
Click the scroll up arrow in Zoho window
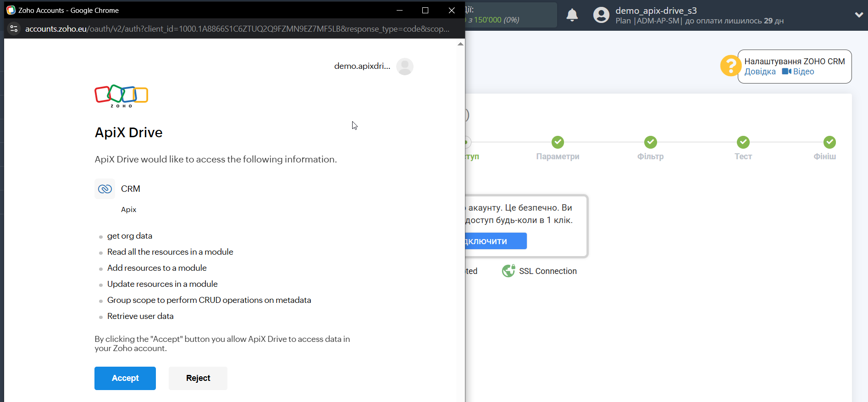[460, 44]
